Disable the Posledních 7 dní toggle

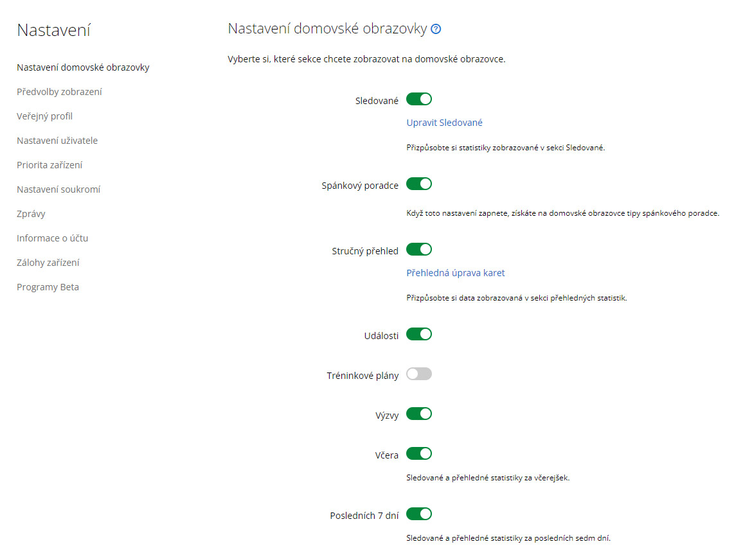click(x=419, y=514)
